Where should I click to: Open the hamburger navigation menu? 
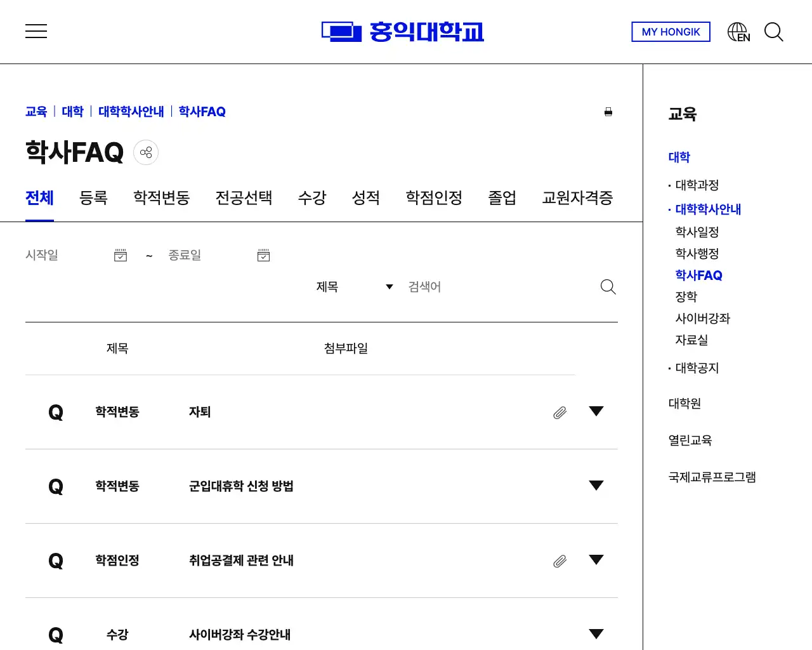(36, 31)
